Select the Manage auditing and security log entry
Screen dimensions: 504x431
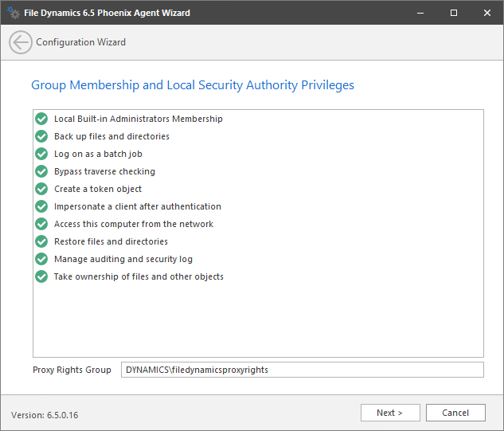pyautogui.click(x=123, y=259)
